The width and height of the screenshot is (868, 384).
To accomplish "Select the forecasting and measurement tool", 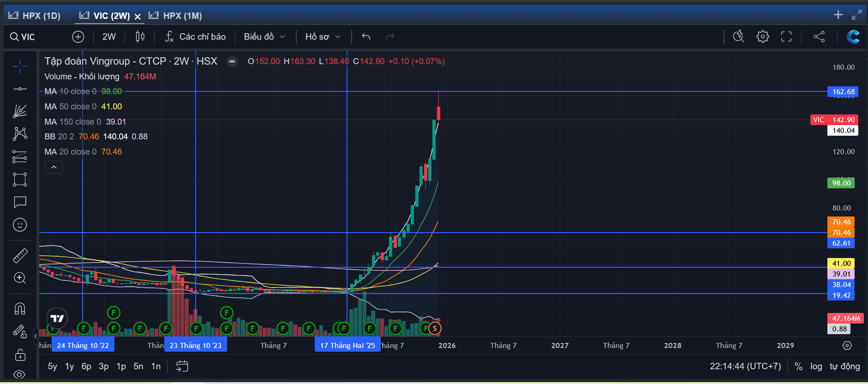I will 20,157.
